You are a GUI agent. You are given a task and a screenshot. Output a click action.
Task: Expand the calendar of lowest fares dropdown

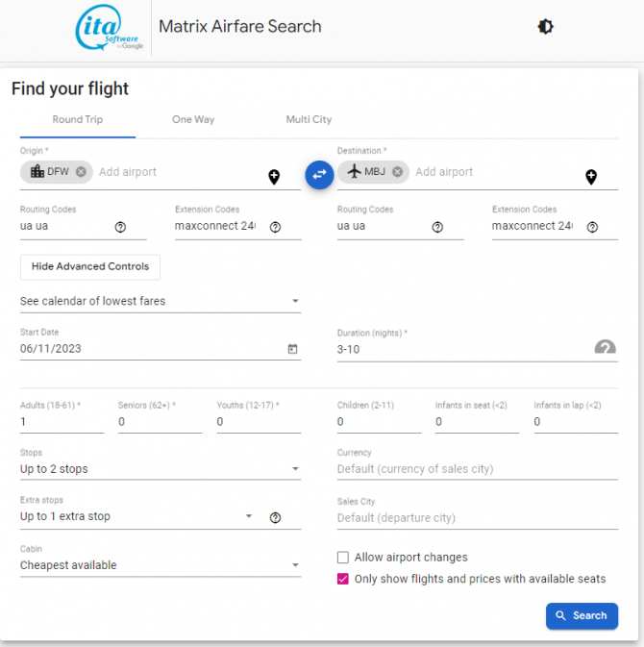[x=161, y=301]
